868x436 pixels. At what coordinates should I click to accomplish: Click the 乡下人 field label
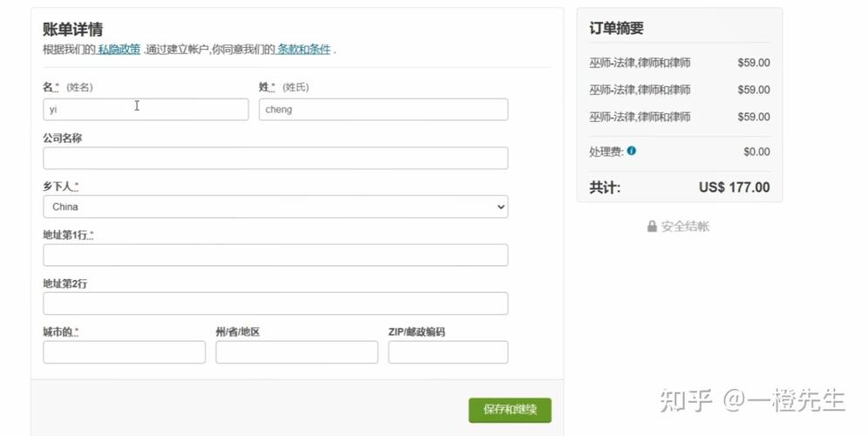tap(60, 187)
